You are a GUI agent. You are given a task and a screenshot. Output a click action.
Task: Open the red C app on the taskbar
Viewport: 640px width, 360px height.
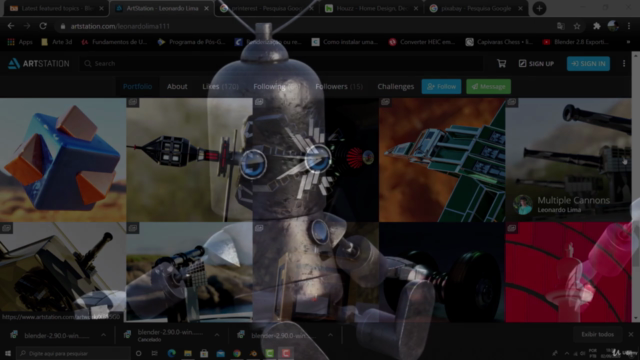tap(286, 353)
